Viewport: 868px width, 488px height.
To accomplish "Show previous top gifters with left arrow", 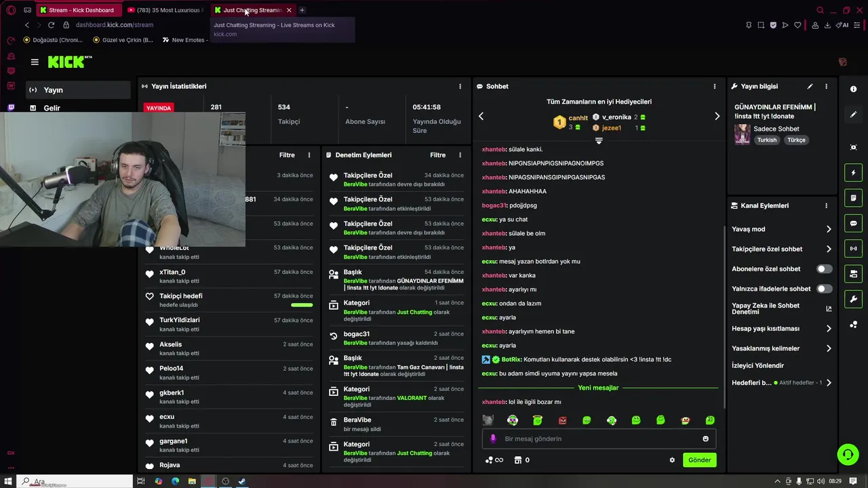I will pos(481,116).
